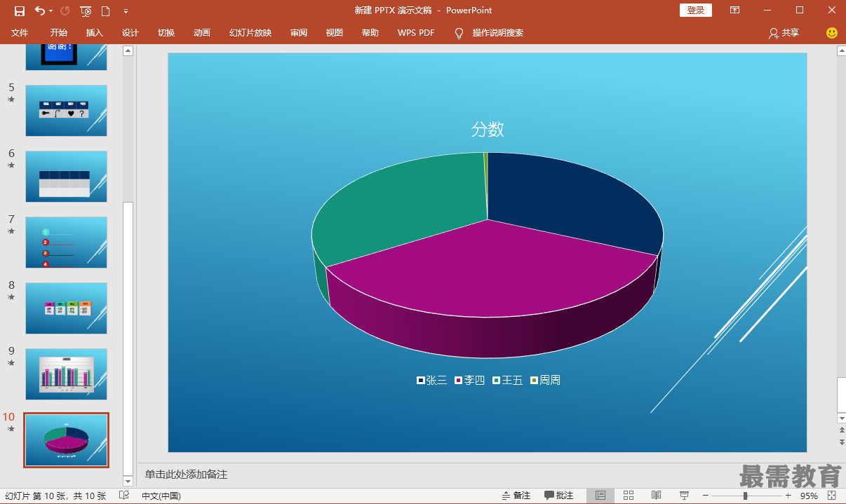Image resolution: width=846 pixels, height=504 pixels.
Task: Click the lightbulb Tell Me icon
Action: click(x=459, y=33)
